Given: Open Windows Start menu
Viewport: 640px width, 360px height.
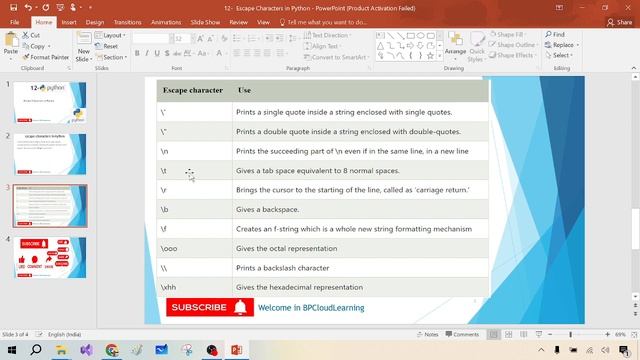Looking at the screenshot, I should [11, 350].
